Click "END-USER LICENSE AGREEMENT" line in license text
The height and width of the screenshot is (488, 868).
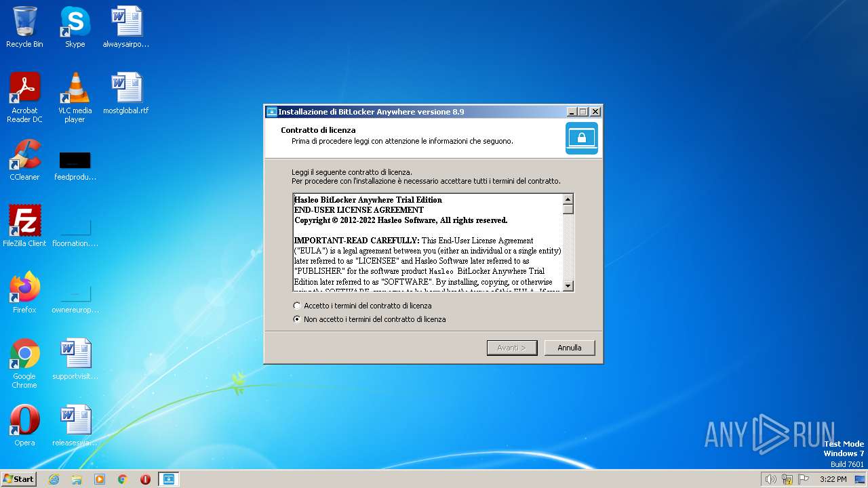[x=359, y=210]
